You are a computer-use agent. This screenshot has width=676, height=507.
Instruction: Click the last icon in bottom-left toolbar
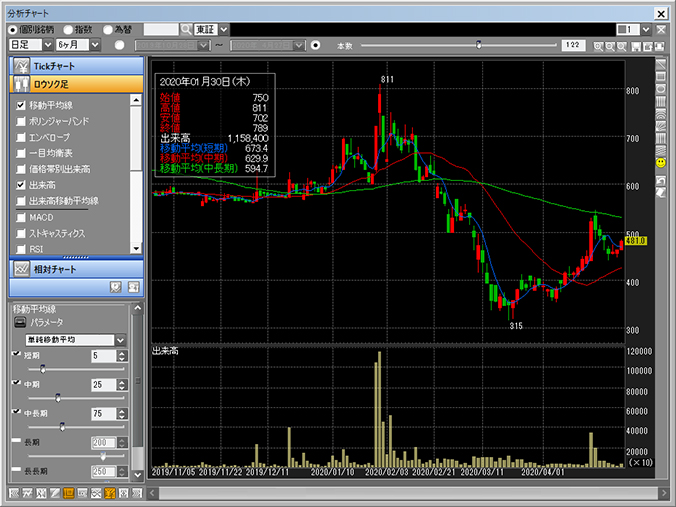point(137,493)
